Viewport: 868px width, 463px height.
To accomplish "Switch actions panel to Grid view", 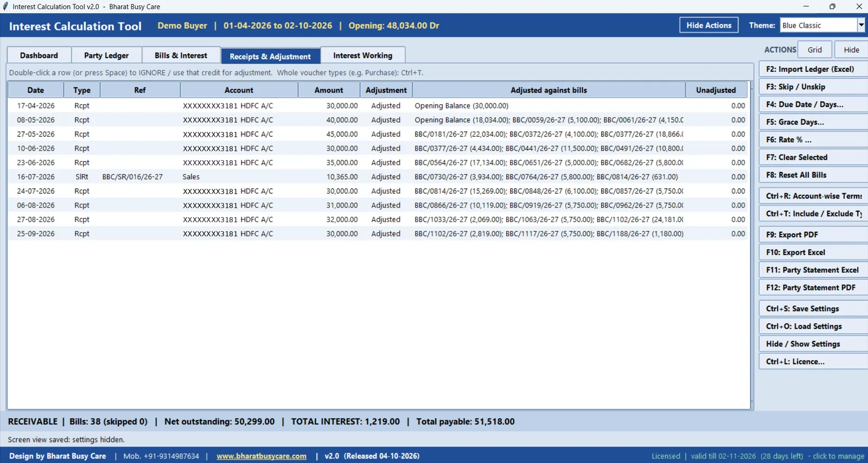I will click(815, 50).
